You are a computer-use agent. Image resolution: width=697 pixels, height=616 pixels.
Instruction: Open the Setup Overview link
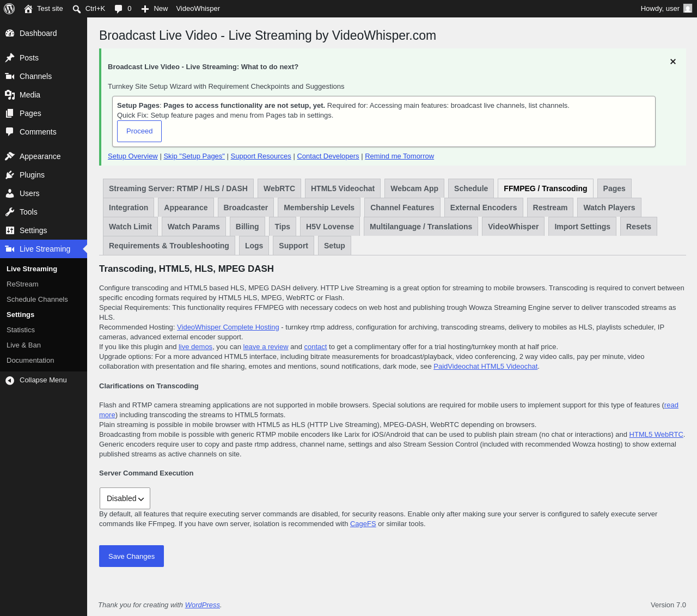(133, 156)
